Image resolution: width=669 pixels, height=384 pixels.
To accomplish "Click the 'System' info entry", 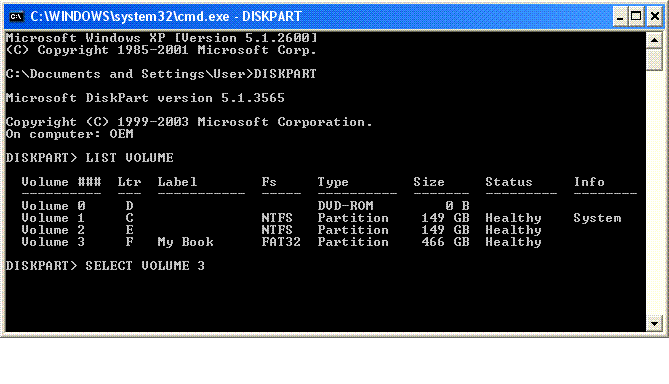I will tap(597, 218).
